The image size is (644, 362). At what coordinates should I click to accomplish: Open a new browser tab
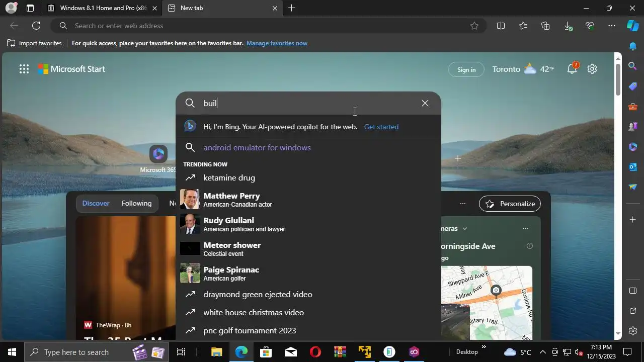pos(291,8)
